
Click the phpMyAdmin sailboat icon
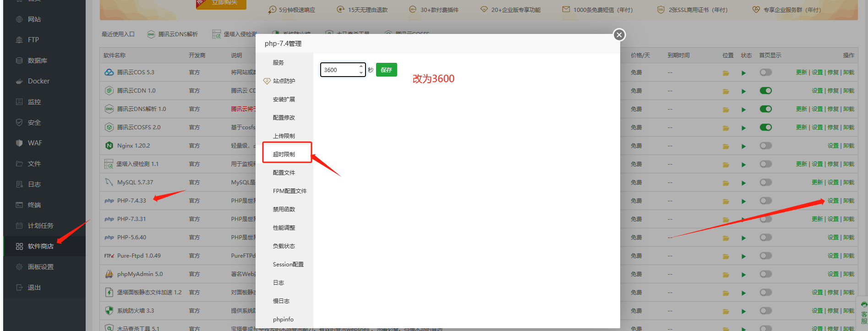(109, 274)
